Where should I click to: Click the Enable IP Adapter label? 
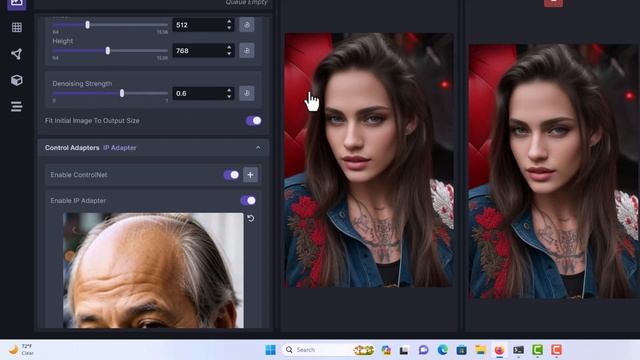point(78,200)
